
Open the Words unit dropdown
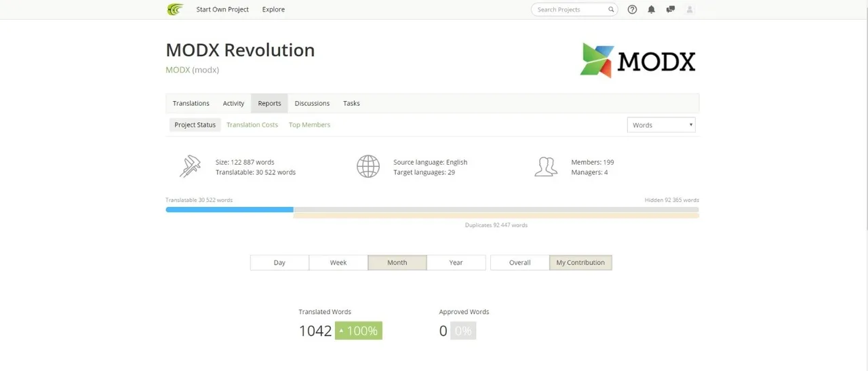click(x=661, y=125)
